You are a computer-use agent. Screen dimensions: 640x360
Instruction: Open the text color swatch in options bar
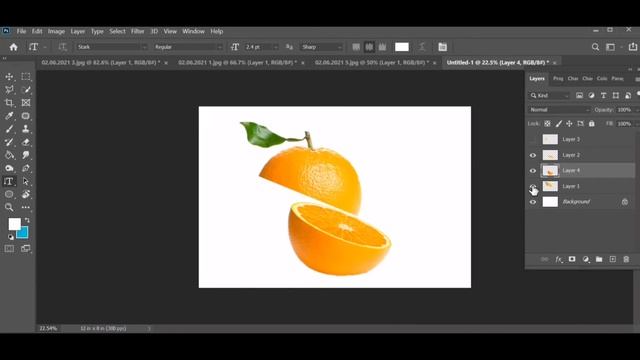click(402, 47)
